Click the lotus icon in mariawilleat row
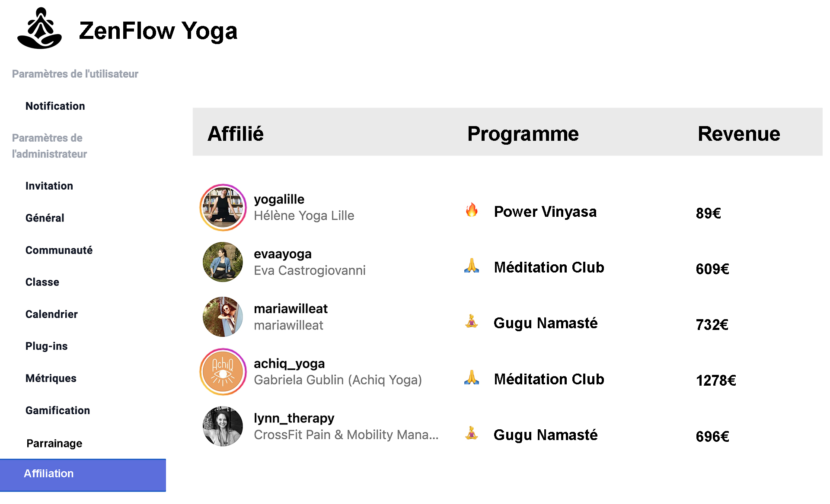830x504 pixels. coord(472,321)
